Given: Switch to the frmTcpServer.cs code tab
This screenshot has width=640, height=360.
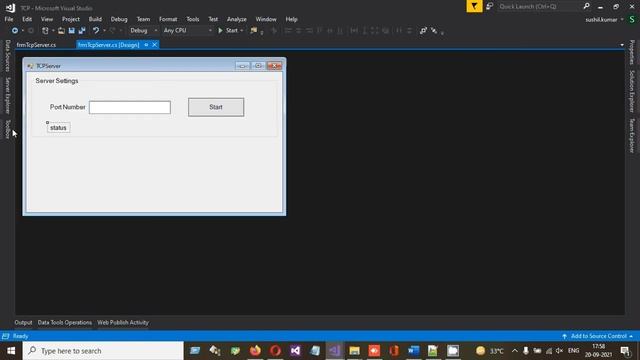Looking at the screenshot, I should coord(36,45).
